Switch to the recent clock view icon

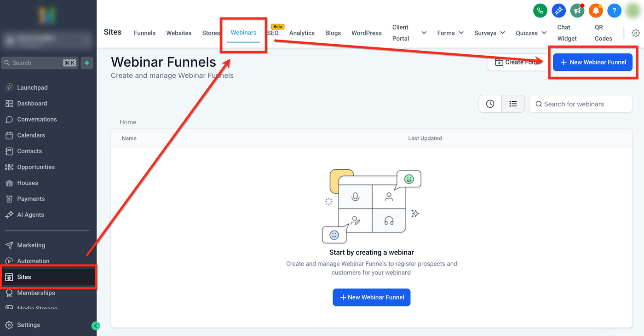490,104
